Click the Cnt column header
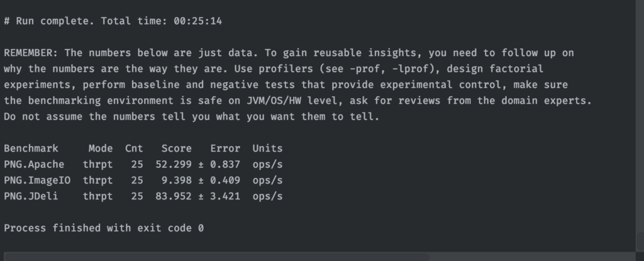Image resolution: width=644 pixels, height=261 pixels. (133, 148)
